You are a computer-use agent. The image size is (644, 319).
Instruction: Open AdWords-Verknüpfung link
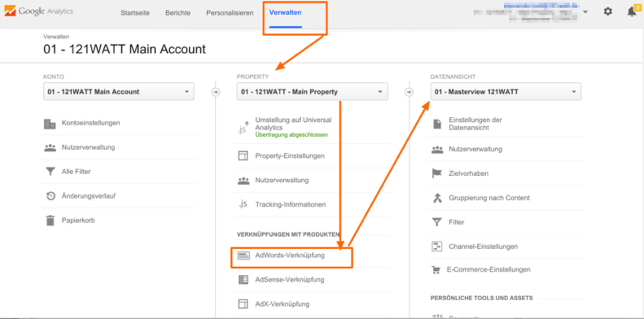point(290,256)
